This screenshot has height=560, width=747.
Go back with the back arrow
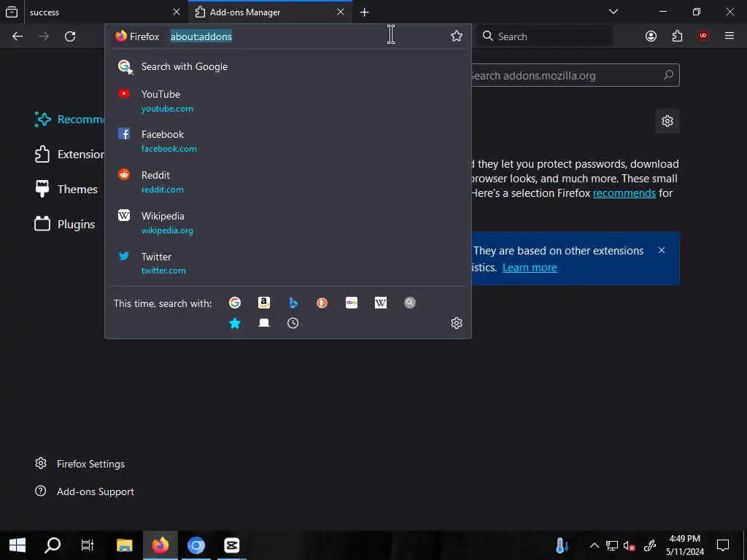click(x=18, y=36)
